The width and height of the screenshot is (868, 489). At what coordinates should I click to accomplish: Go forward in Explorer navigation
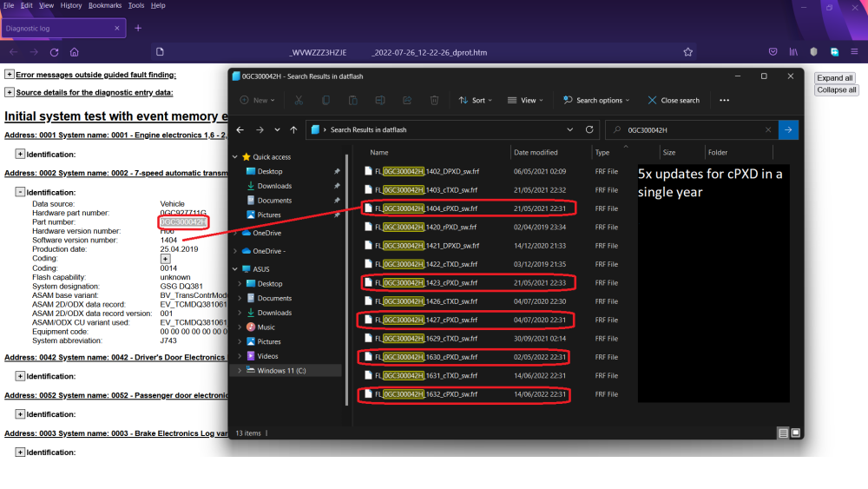point(260,130)
